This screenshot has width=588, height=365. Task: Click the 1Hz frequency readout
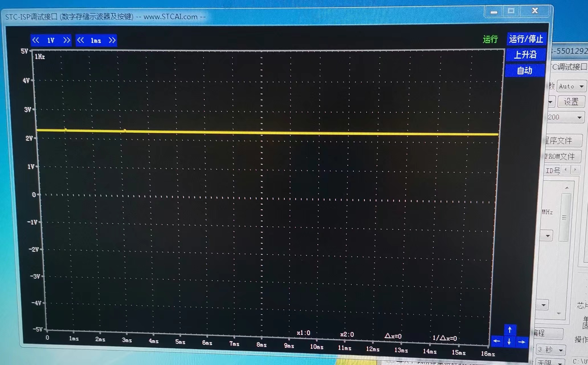click(40, 56)
